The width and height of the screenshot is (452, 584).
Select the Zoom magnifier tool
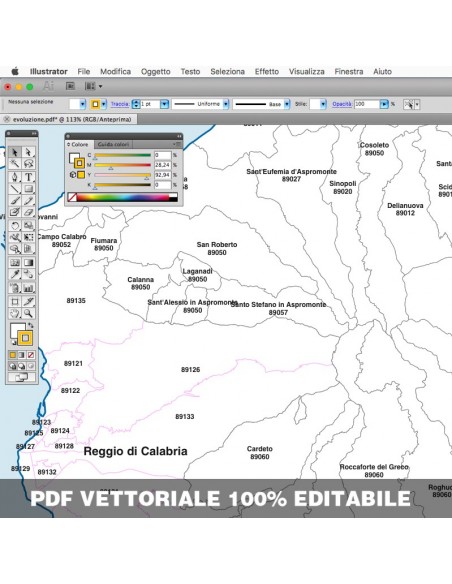coord(28,313)
